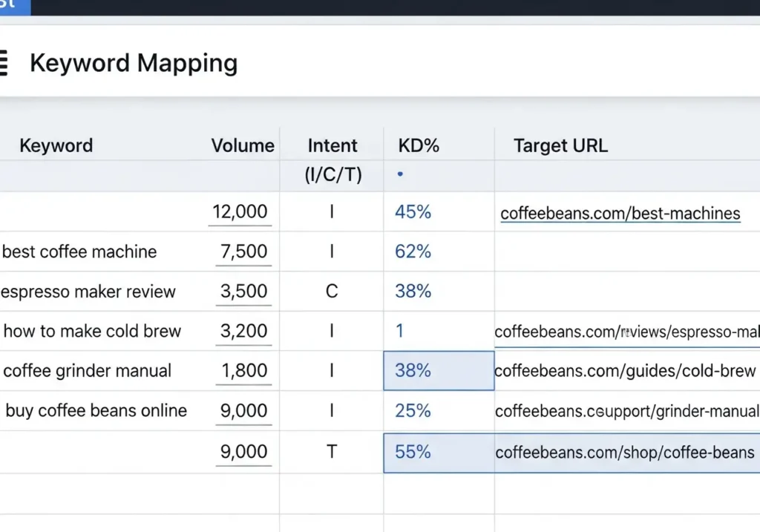This screenshot has width=760, height=532.
Task: Select the 'coffee grinder manual' keyword cell
Action: (88, 371)
